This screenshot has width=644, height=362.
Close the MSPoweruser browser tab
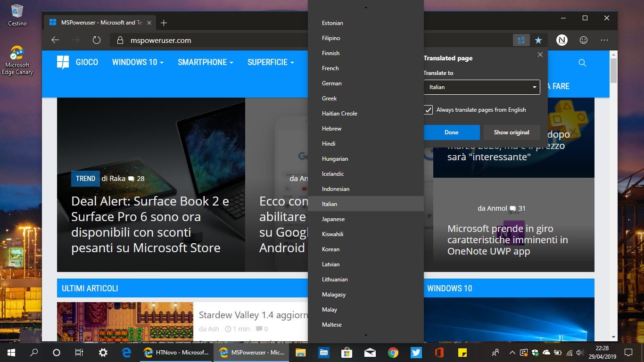pos(149,23)
